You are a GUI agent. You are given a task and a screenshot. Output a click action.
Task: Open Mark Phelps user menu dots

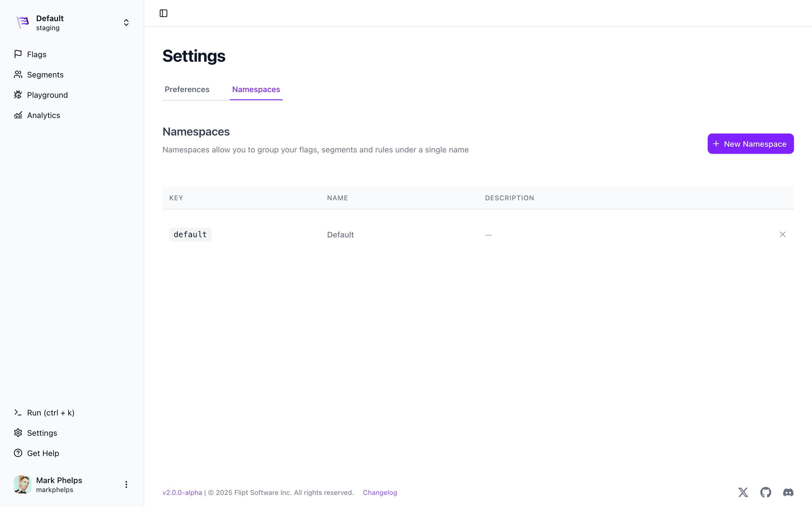click(126, 484)
